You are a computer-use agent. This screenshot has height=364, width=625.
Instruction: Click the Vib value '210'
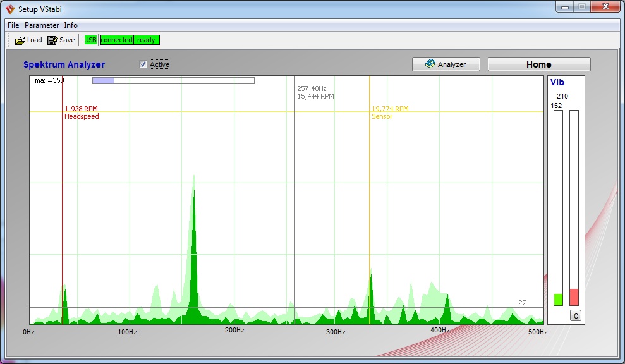tap(562, 96)
